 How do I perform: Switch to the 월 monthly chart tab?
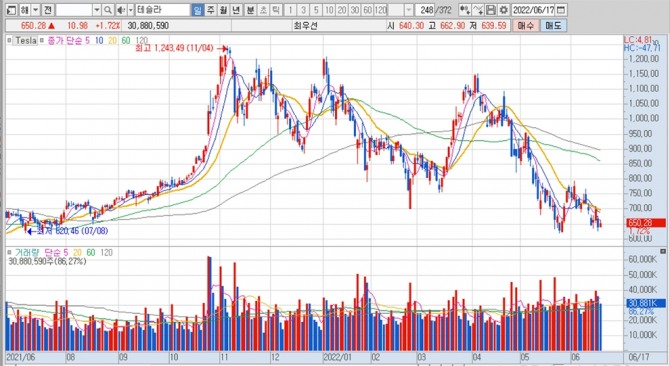coord(223,10)
